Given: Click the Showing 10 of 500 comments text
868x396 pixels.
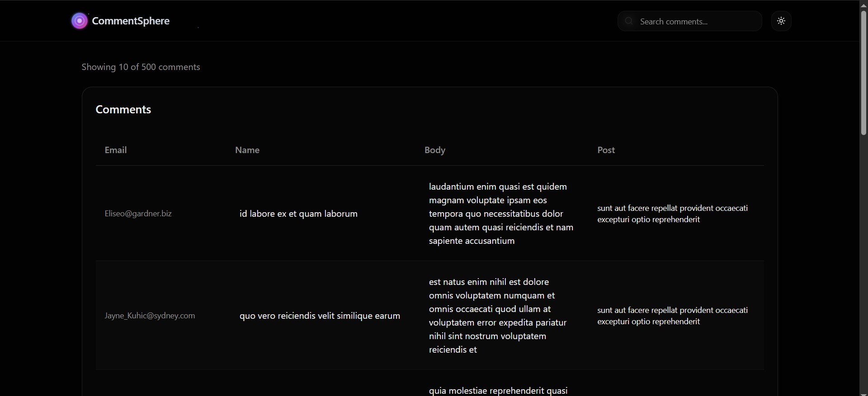Looking at the screenshot, I should tap(141, 67).
